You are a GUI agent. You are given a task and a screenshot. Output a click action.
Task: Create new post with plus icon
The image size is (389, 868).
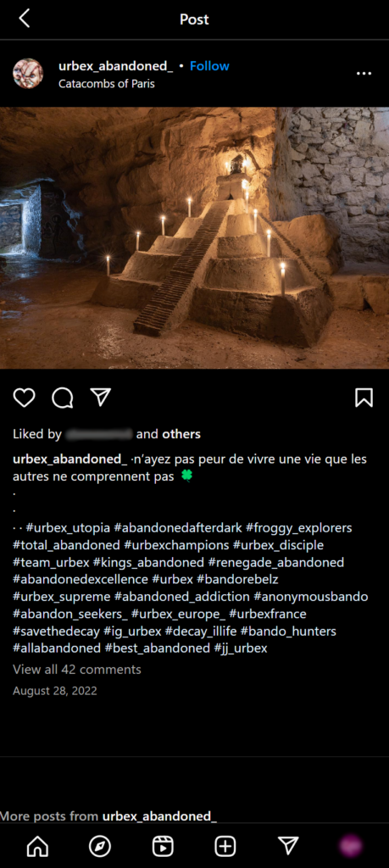225,846
